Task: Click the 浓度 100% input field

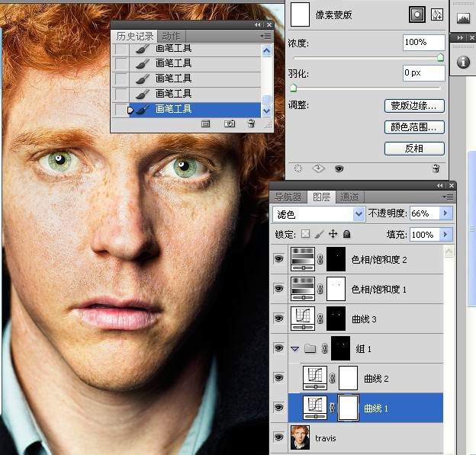Action: point(424,42)
